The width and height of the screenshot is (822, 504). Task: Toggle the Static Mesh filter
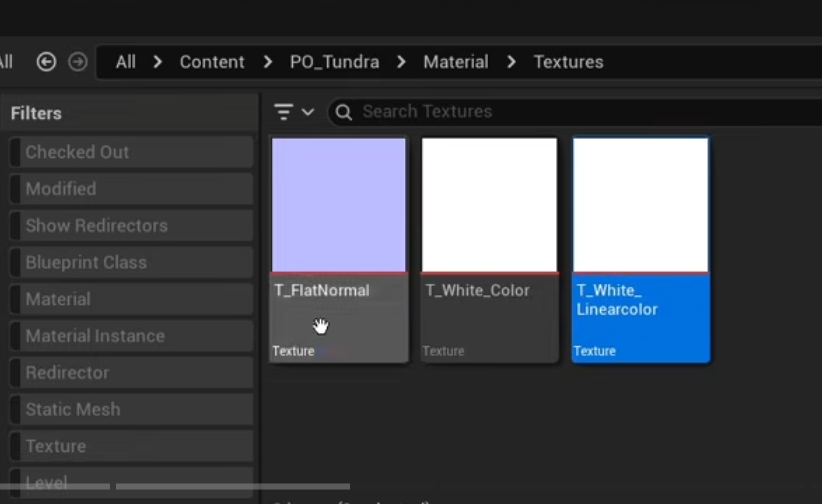[x=131, y=409]
